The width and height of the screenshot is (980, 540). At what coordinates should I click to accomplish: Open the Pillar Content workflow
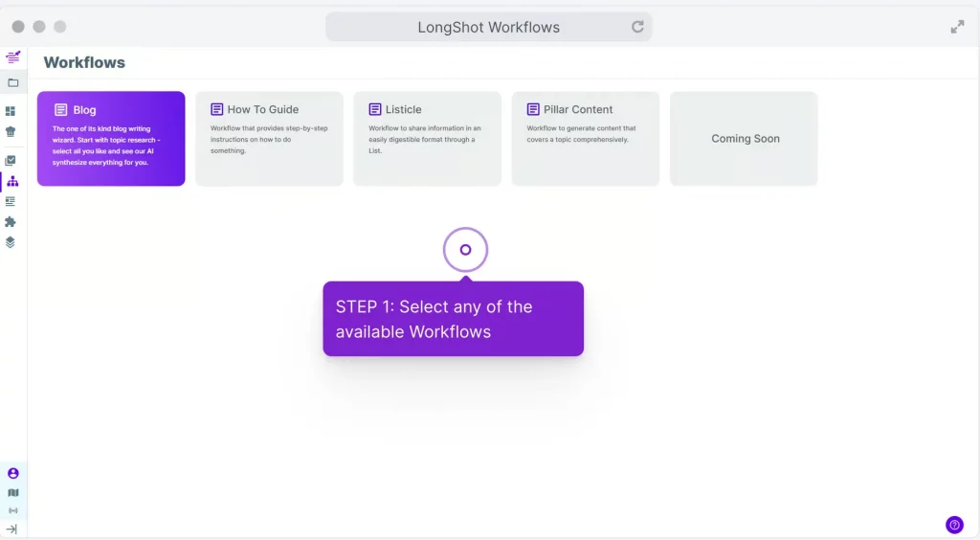click(x=585, y=139)
